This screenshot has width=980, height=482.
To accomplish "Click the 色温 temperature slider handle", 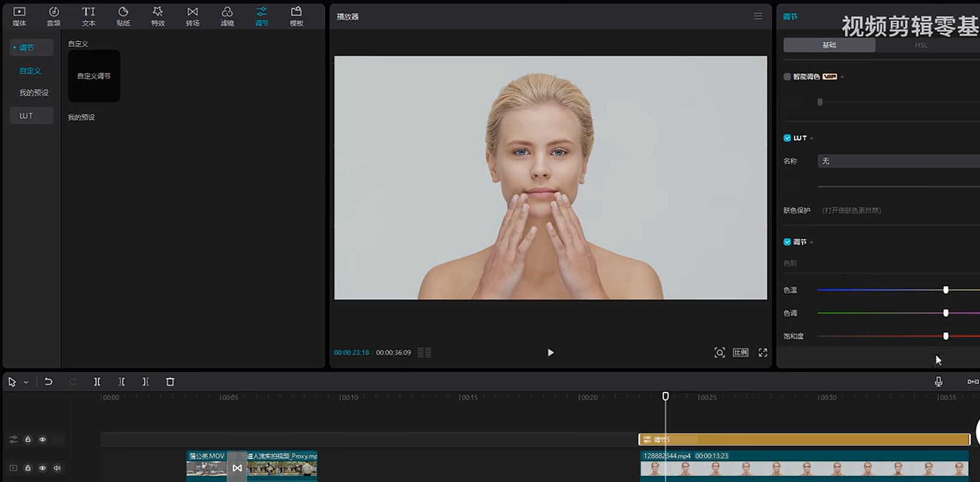I will tap(945, 290).
